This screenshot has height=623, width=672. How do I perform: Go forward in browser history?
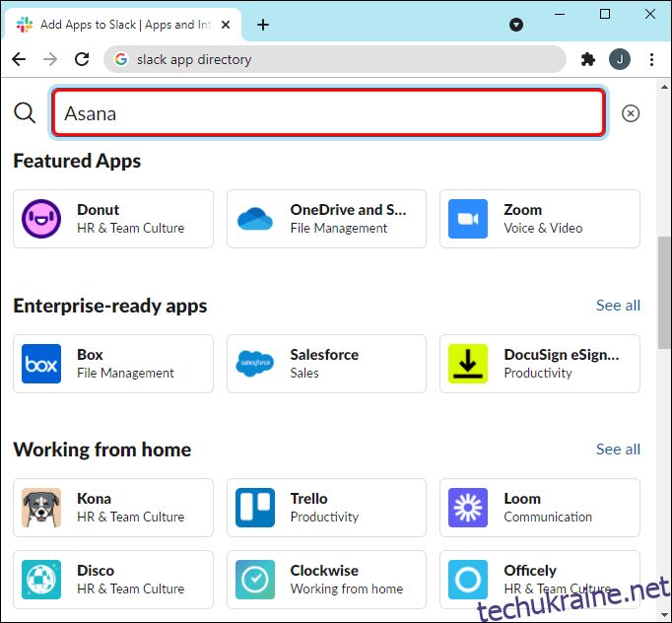point(50,59)
